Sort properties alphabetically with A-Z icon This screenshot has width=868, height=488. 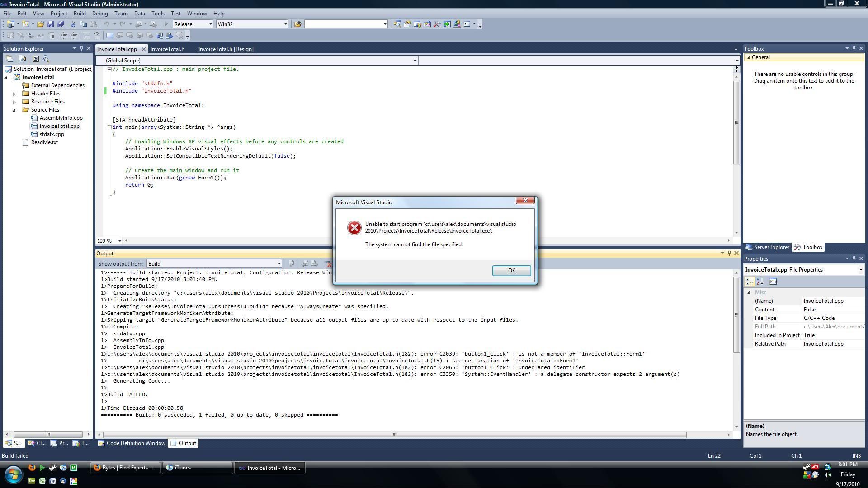tap(760, 282)
